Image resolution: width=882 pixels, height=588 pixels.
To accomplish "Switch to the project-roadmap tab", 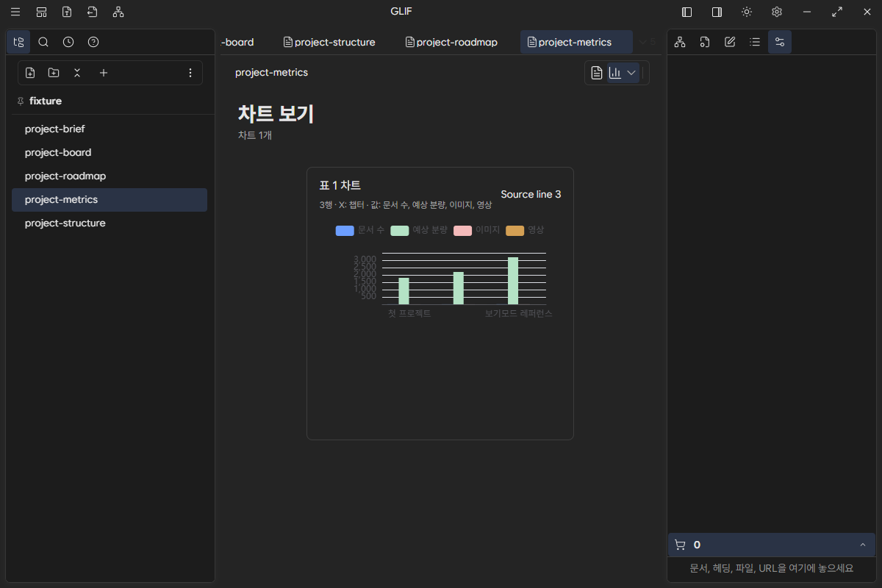I will tap(451, 42).
